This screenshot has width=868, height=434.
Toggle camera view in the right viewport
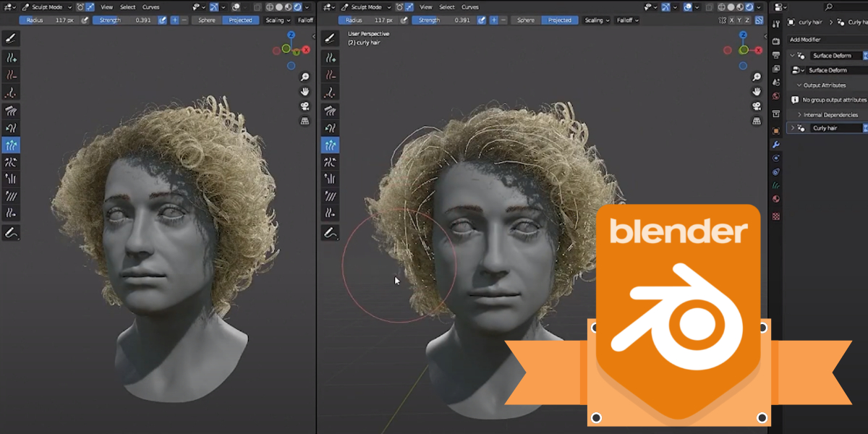[757, 106]
